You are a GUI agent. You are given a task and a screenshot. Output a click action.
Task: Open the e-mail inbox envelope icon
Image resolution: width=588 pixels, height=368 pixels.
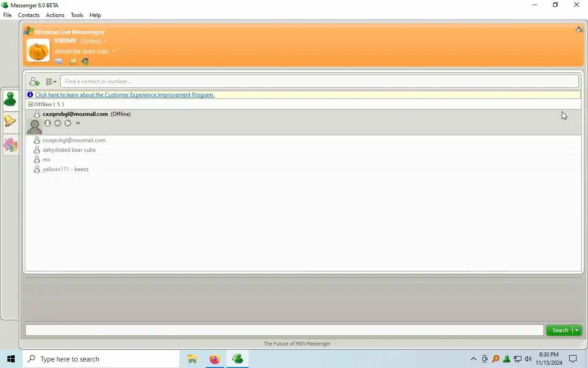click(x=59, y=61)
